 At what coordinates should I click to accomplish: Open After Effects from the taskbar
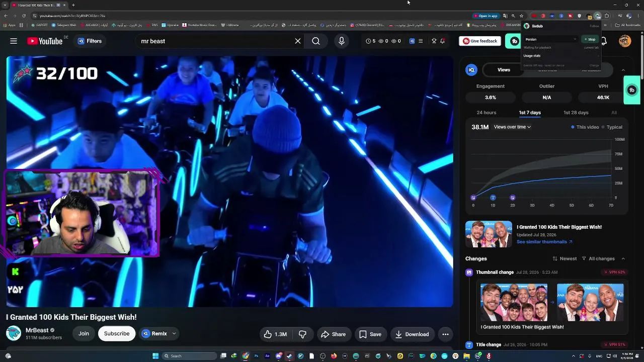tap(267, 356)
